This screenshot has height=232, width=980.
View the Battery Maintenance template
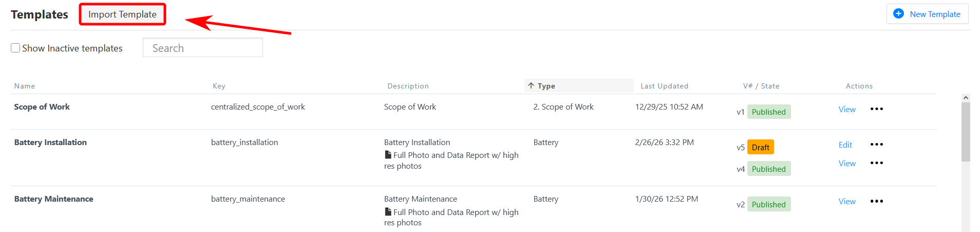(x=846, y=201)
